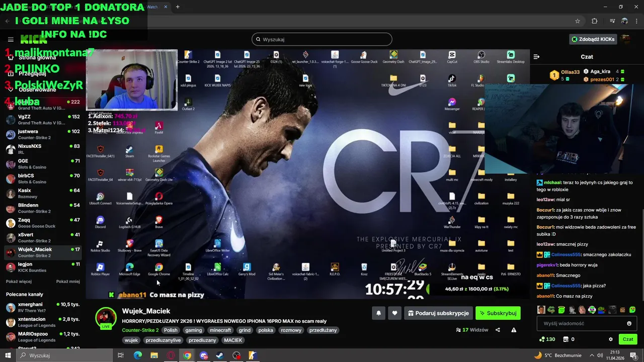This screenshot has width=644, height=362.
Task: Bookmark page with browser star icon
Action: (x=578, y=21)
